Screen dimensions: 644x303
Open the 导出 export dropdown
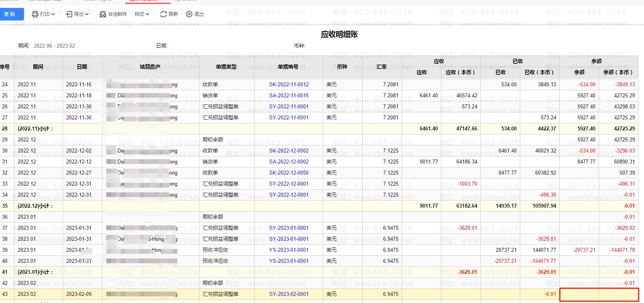coord(77,14)
